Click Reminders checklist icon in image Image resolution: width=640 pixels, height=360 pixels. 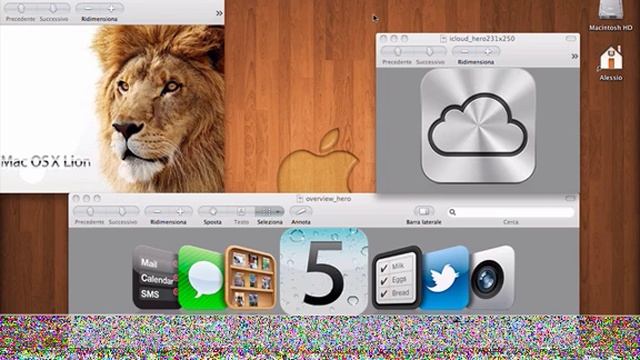pyautogui.click(x=397, y=278)
